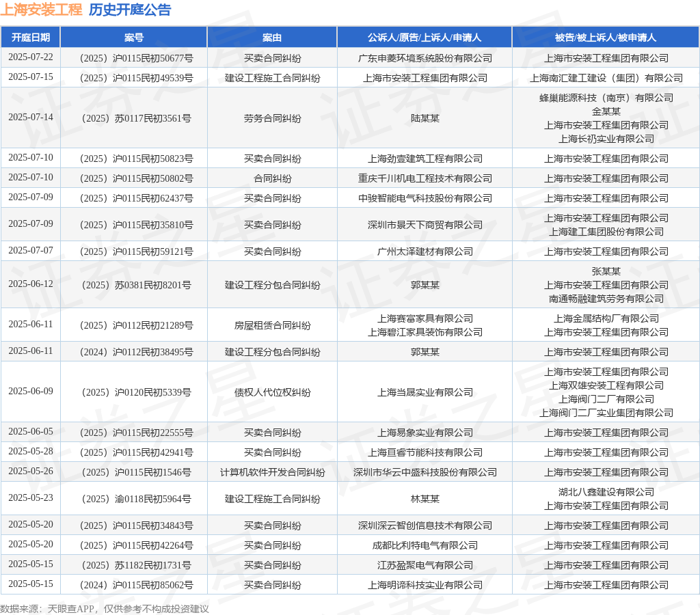Click defendant 上海建工集团股份有限公司
The height and width of the screenshot is (615, 700).
[x=606, y=232]
